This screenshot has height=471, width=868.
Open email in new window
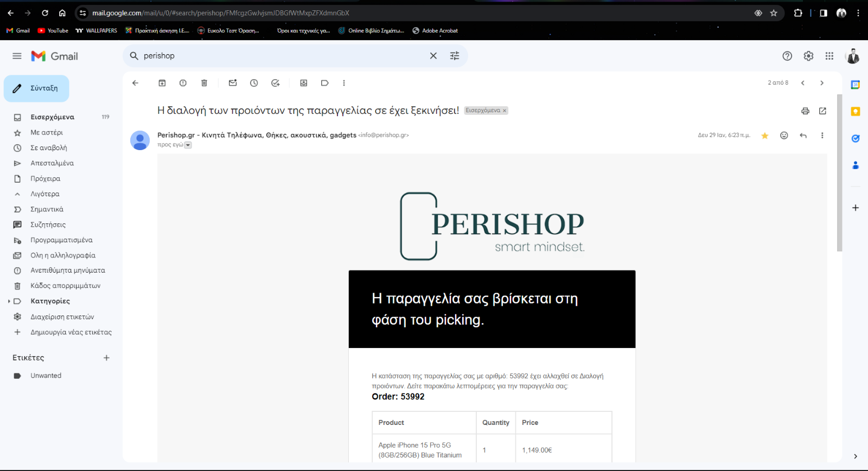click(x=822, y=111)
